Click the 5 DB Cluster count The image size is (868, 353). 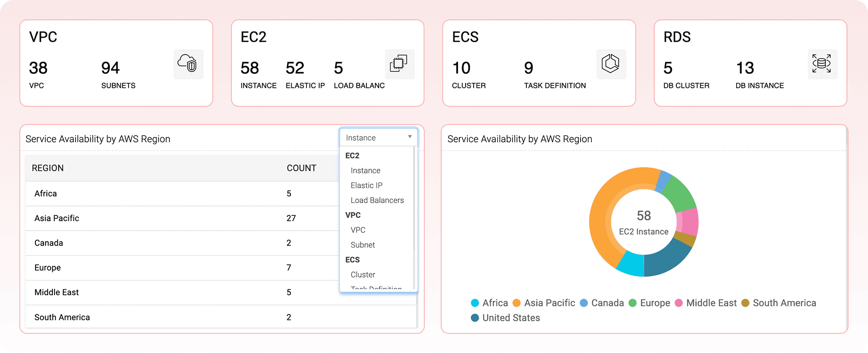pyautogui.click(x=668, y=68)
